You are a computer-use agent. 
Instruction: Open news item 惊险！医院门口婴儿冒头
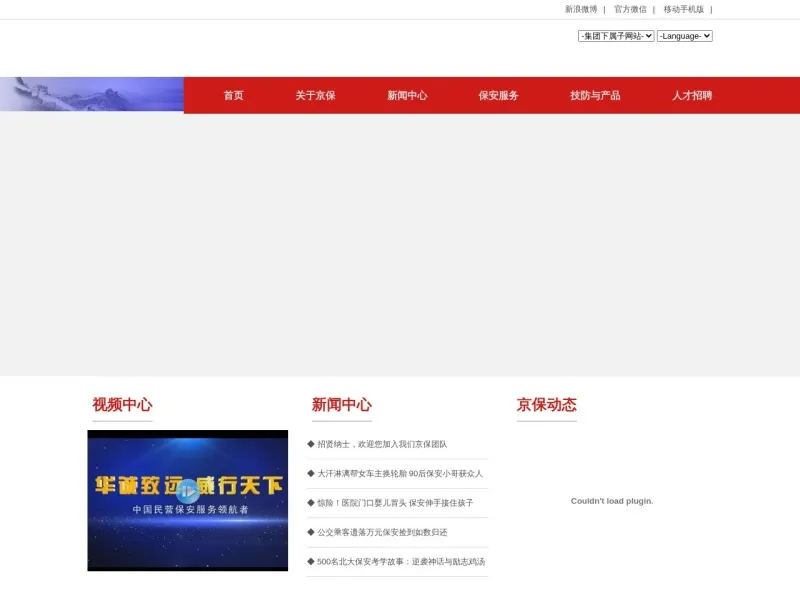pos(395,503)
